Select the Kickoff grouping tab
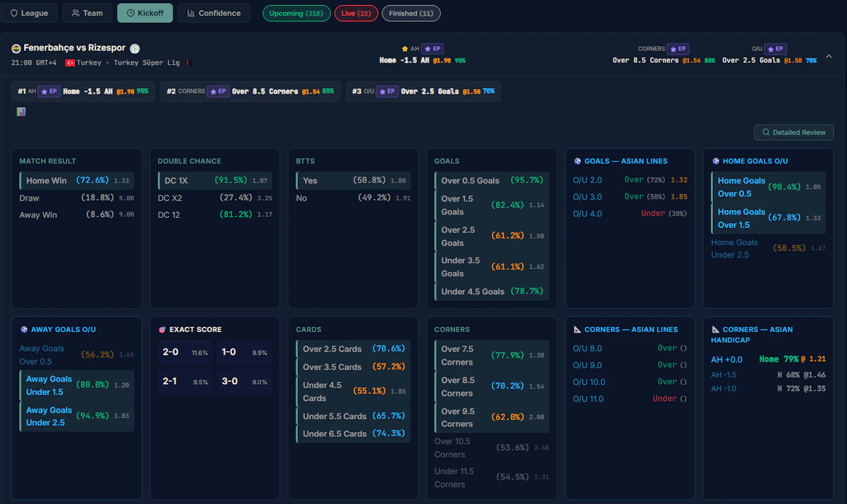 (145, 13)
